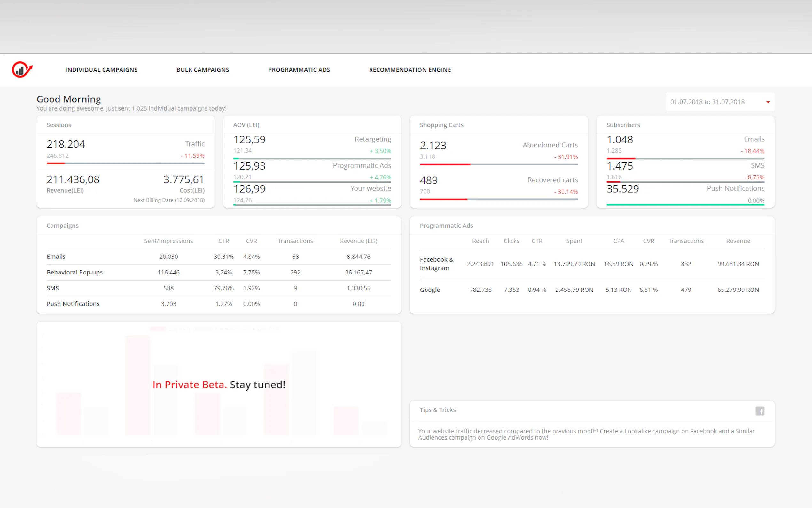This screenshot has height=508, width=812.
Task: Select Behavioral Pop-ups campaign row
Action: (74, 272)
